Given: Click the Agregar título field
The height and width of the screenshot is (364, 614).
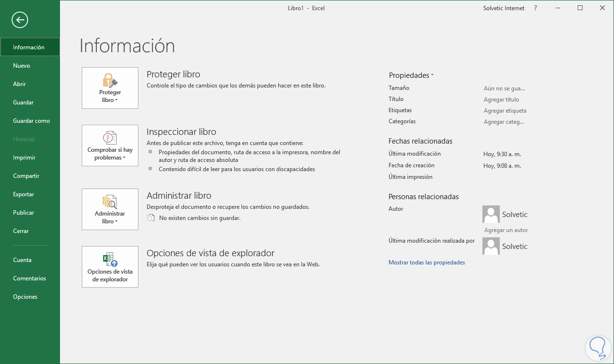Looking at the screenshot, I should [501, 100].
